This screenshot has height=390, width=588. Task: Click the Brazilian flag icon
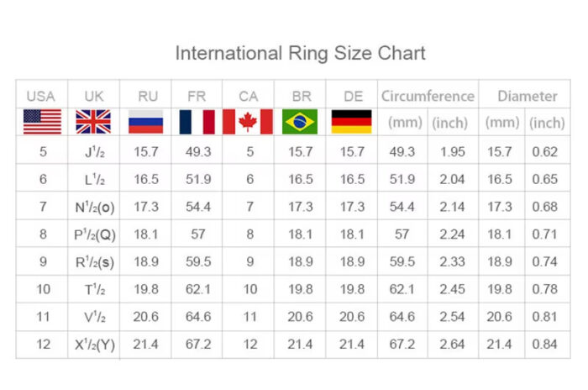300,122
